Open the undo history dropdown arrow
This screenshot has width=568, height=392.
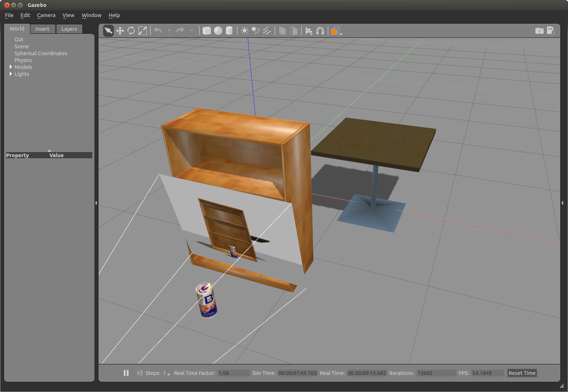(x=169, y=31)
